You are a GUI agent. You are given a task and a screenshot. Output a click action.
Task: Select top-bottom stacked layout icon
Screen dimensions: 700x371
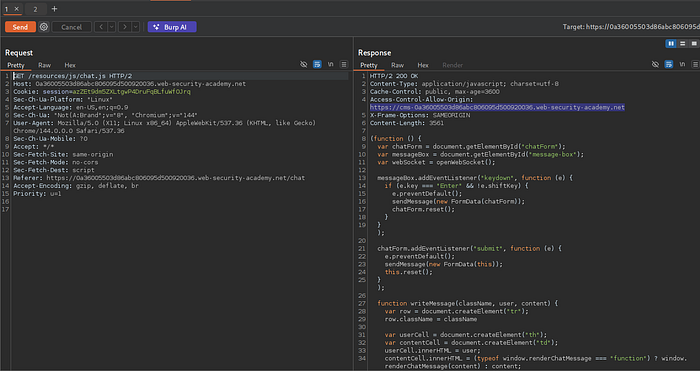tap(682, 43)
